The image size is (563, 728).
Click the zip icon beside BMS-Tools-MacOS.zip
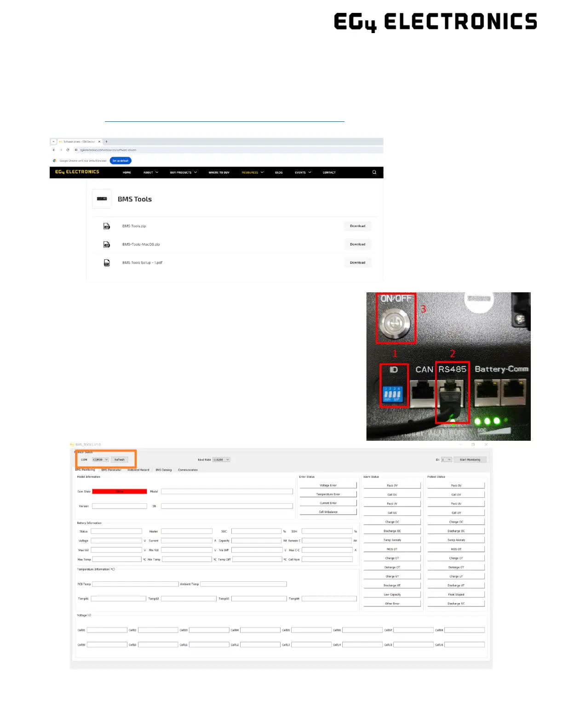[107, 245]
